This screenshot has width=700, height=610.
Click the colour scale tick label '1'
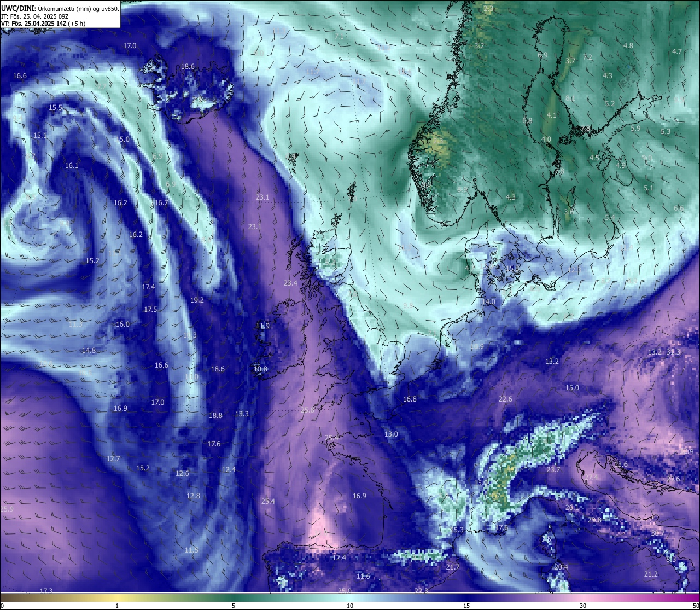(x=117, y=606)
